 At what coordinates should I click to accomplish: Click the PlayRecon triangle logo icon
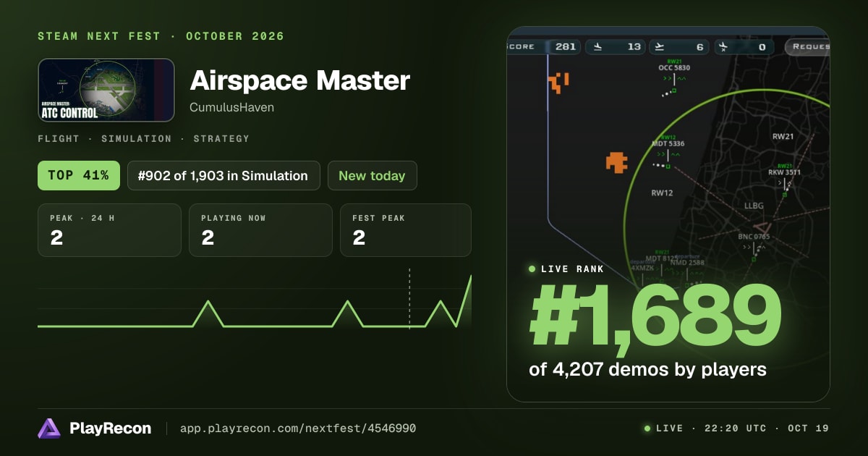coord(49,428)
